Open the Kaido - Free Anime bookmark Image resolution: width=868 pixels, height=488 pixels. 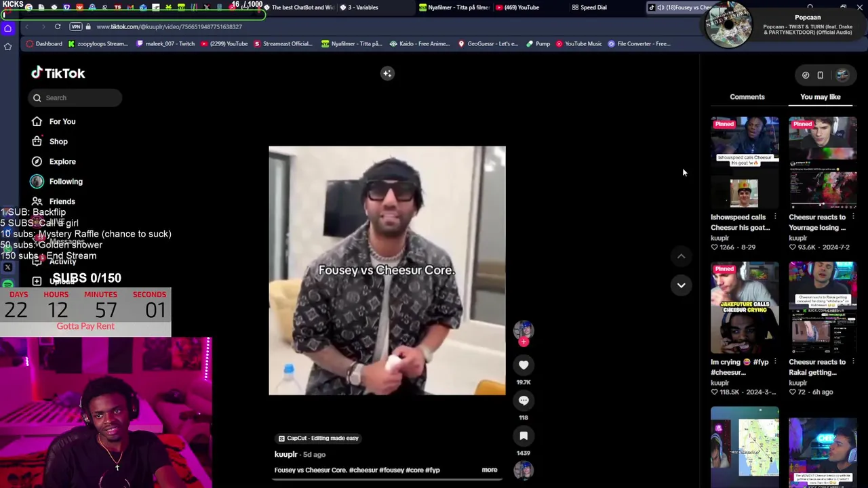[x=420, y=44]
